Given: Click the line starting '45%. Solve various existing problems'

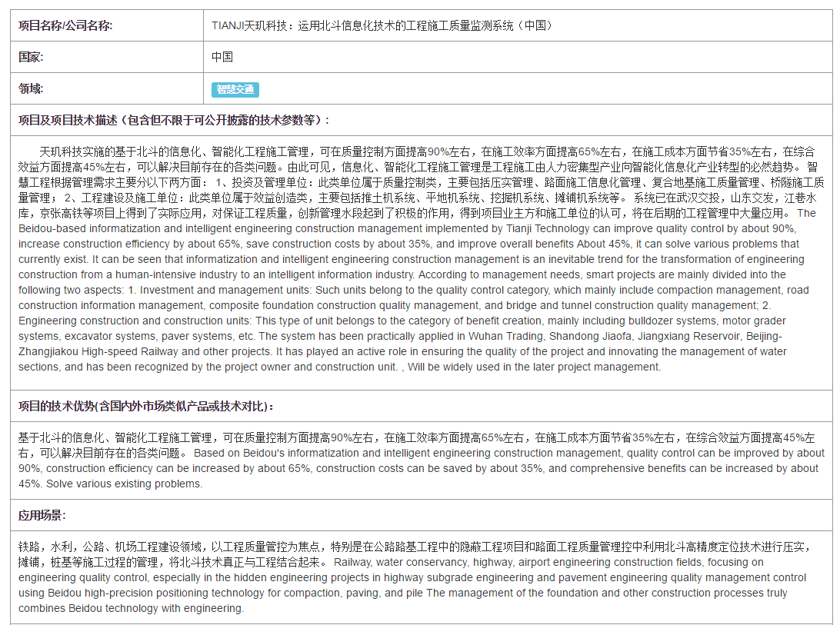Looking at the screenshot, I should [x=110, y=484].
